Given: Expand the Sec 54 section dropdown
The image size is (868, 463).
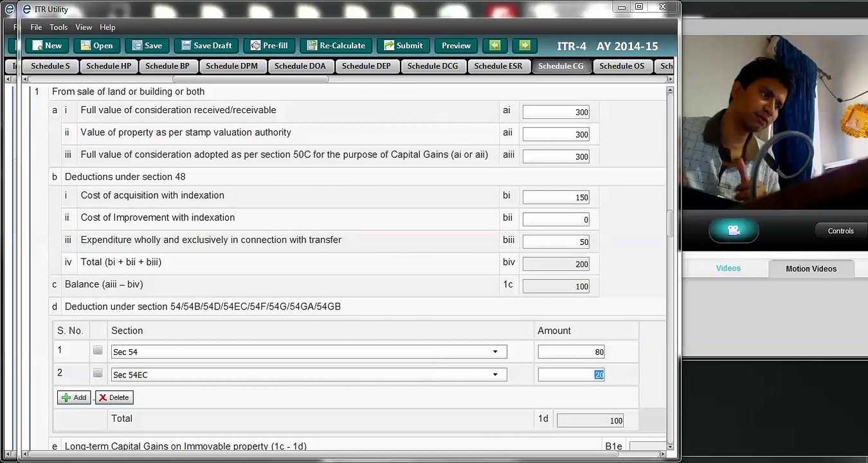Looking at the screenshot, I should point(495,352).
